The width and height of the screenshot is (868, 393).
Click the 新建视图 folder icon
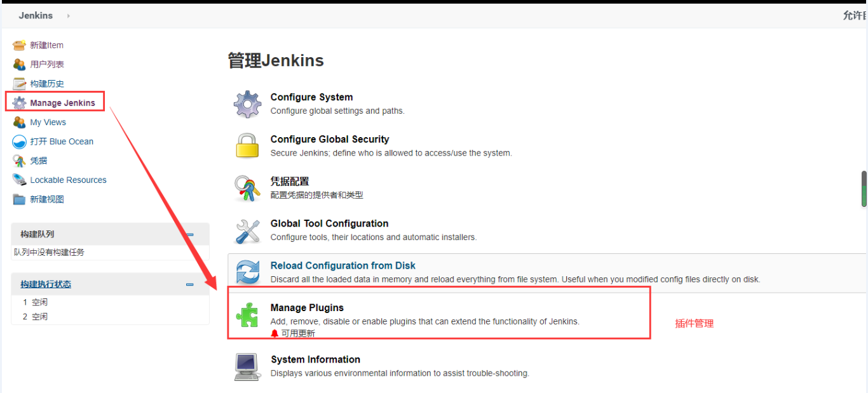tap(19, 199)
